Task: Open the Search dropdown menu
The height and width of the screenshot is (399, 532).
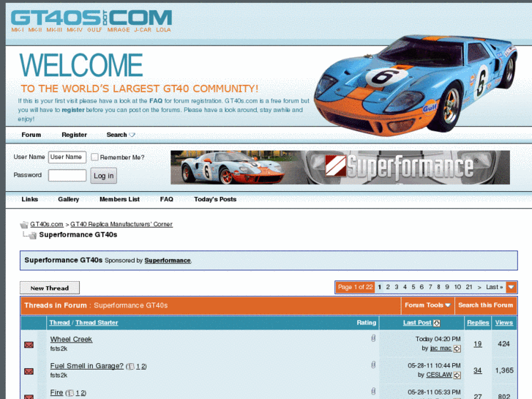Action: (x=121, y=135)
